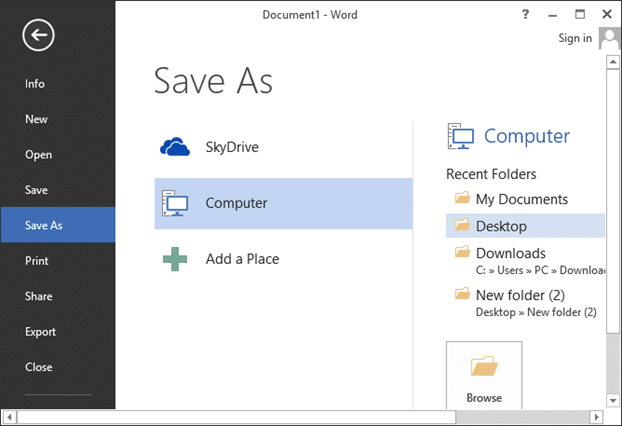Click the folder icon beside My Documents
The width and height of the screenshot is (622, 426).
click(462, 198)
